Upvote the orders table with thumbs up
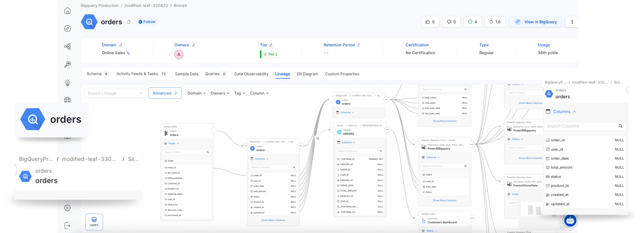This screenshot has height=233, width=644. point(430,22)
